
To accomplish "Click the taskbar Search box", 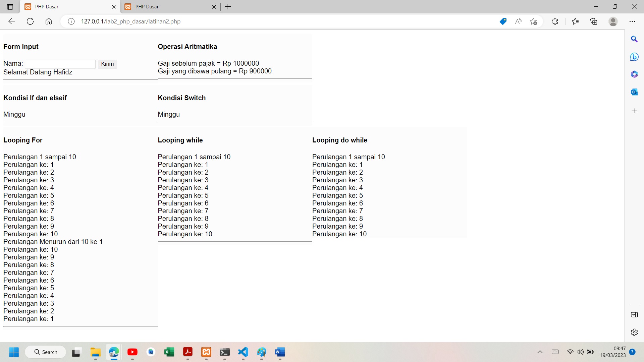I will pos(46,352).
